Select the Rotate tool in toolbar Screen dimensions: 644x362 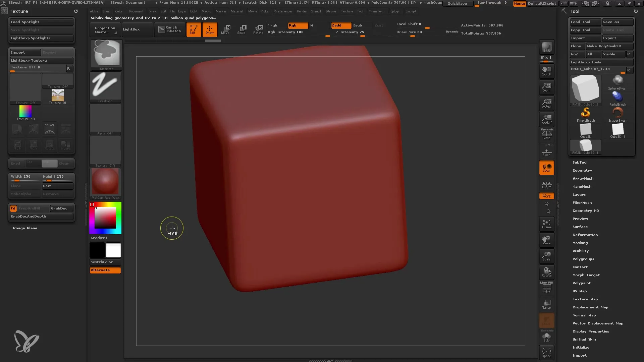pyautogui.click(x=257, y=29)
